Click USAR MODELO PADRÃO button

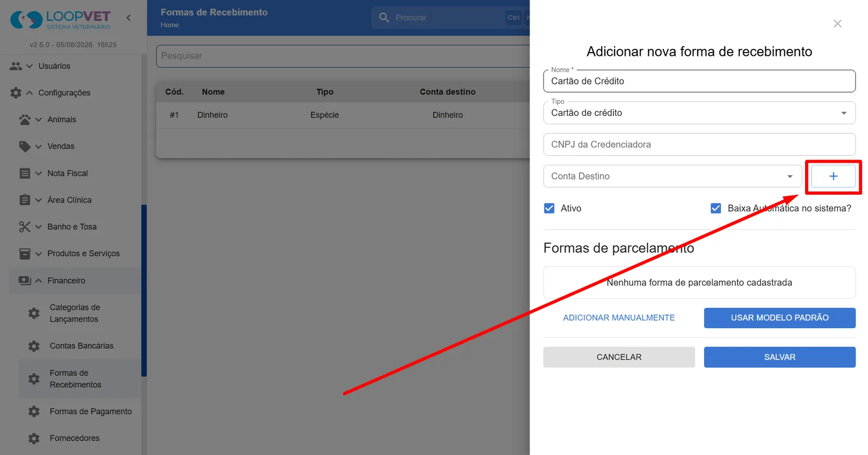pyautogui.click(x=780, y=318)
